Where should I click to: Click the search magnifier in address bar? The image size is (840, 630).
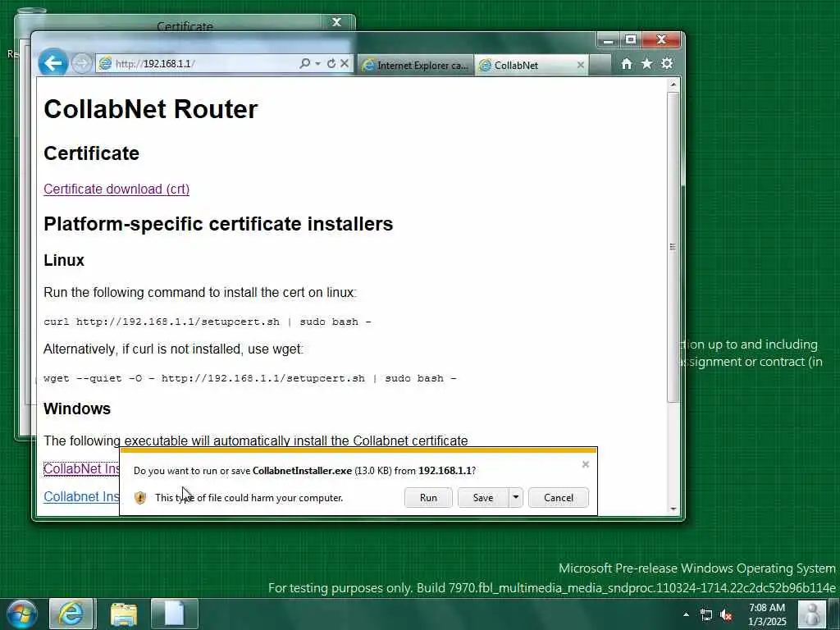(x=305, y=63)
